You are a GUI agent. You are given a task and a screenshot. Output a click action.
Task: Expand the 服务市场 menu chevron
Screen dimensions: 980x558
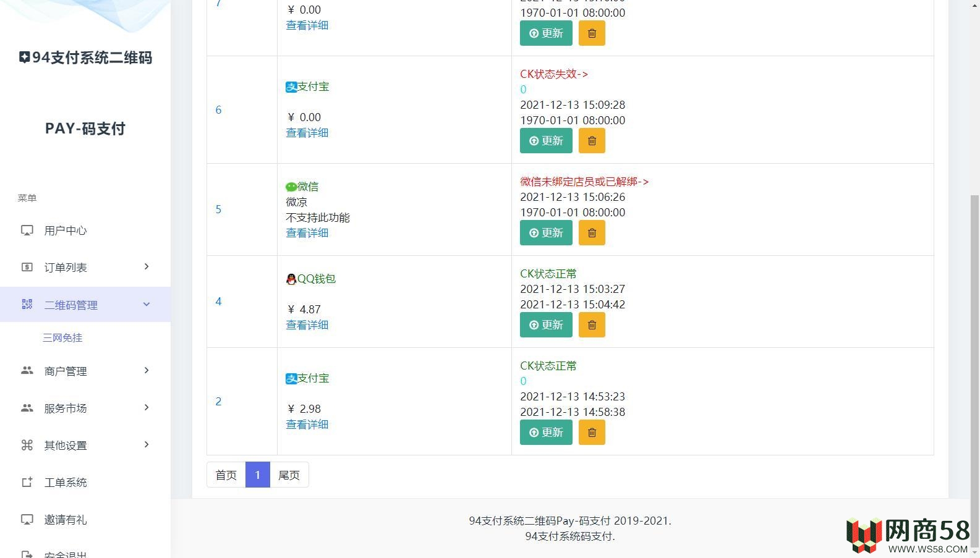(x=147, y=407)
